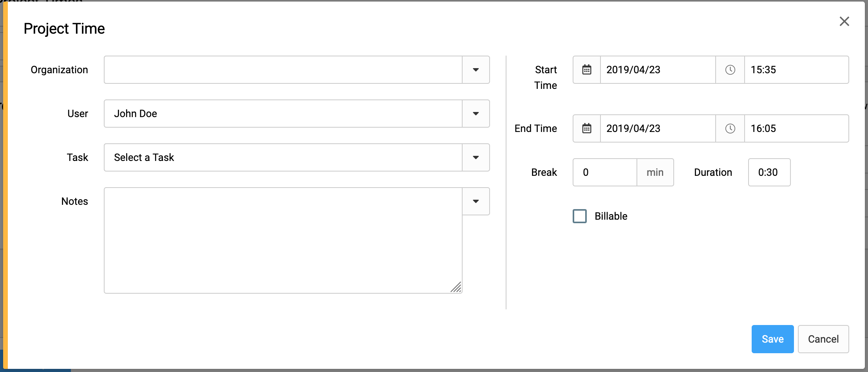Click the Notes textarea resize handle
Screen dimensions: 868x372
456,287
